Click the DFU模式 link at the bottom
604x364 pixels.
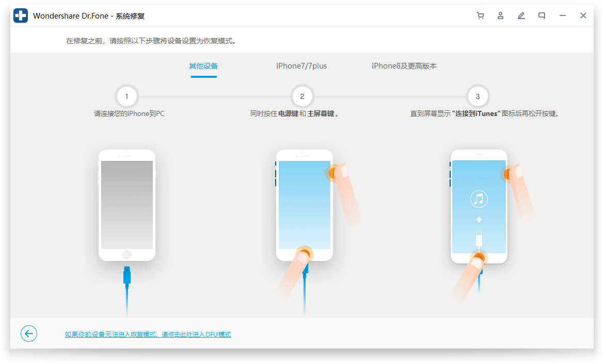click(x=148, y=335)
